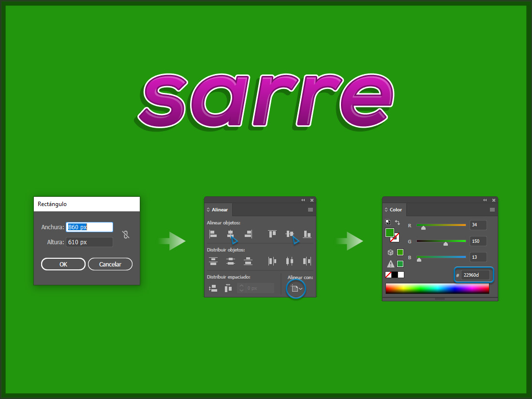Select the Color panel tab
The width and height of the screenshot is (532, 399).
pyautogui.click(x=395, y=210)
